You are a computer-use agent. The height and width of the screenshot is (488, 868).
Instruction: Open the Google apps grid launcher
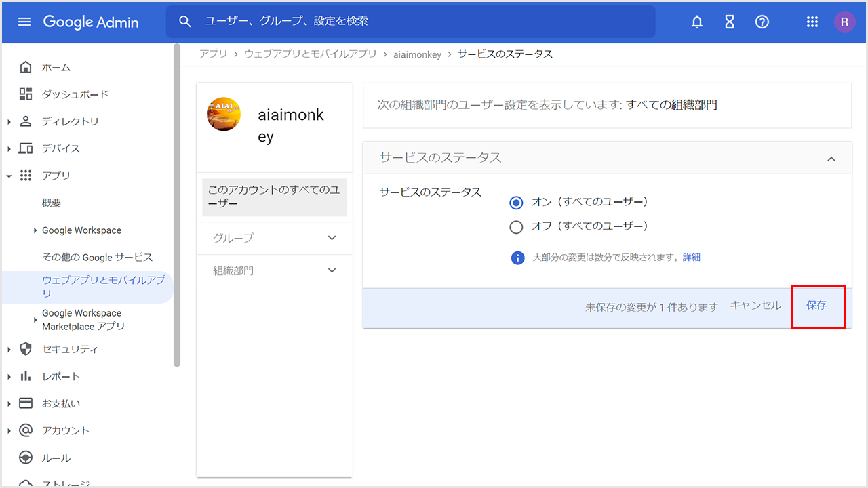812,22
